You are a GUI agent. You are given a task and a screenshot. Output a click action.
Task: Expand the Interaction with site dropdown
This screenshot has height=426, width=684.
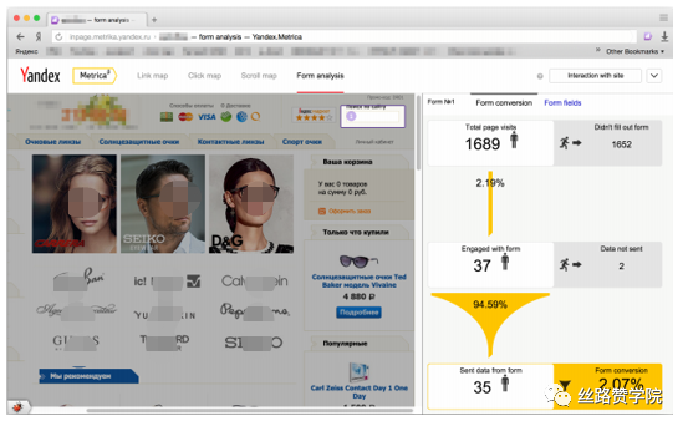[595, 75]
